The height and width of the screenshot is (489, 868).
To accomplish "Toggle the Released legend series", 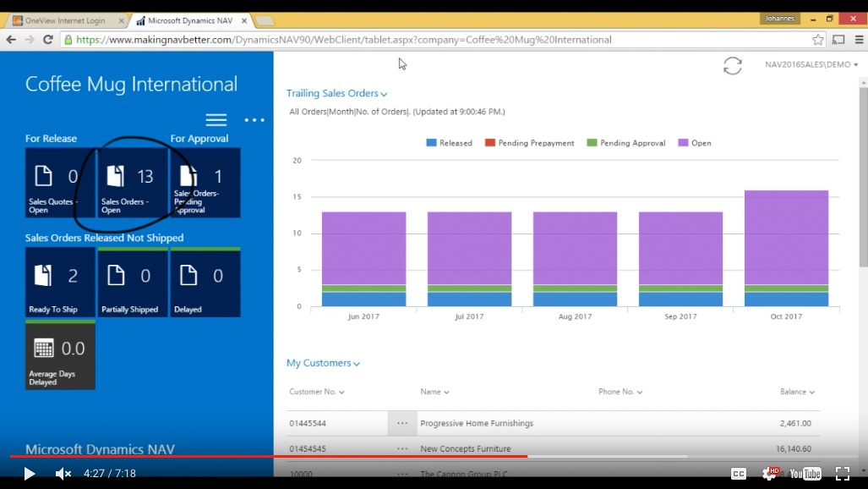I will (x=449, y=143).
